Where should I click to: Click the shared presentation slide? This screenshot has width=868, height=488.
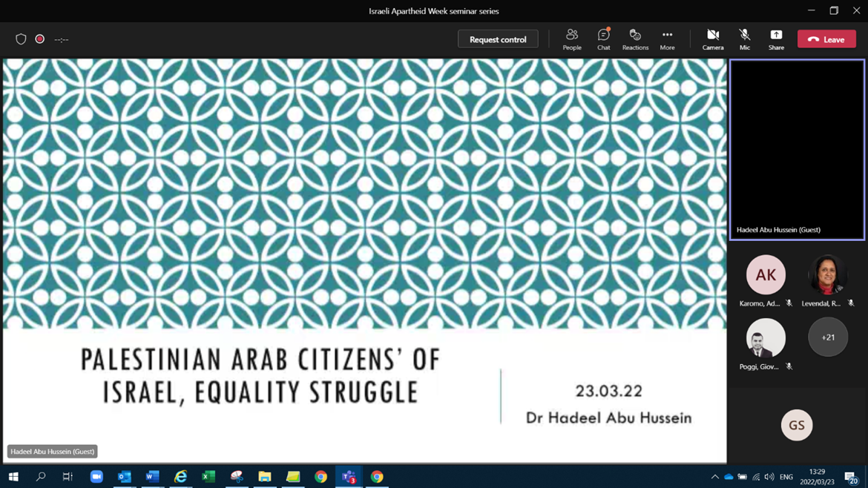point(365,260)
